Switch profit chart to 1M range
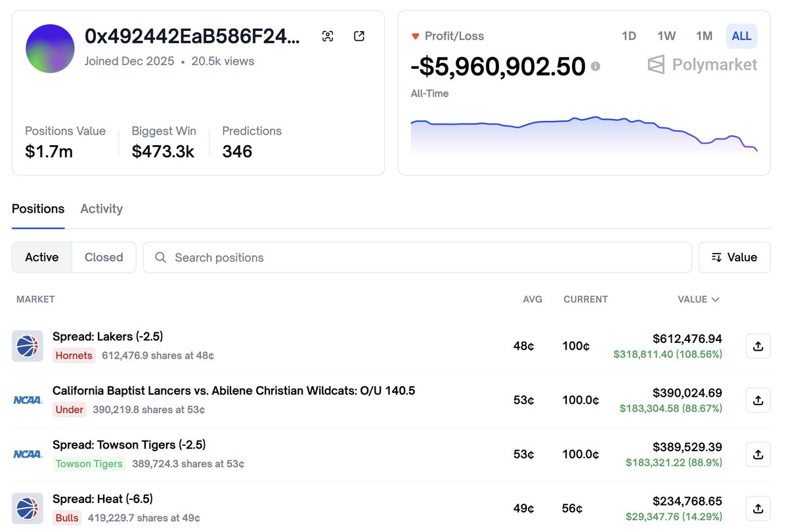Image resolution: width=788 pixels, height=532 pixels. click(x=704, y=36)
